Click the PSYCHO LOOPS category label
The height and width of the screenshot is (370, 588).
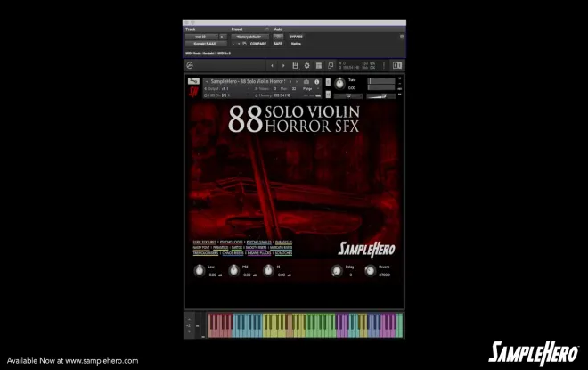232,242
